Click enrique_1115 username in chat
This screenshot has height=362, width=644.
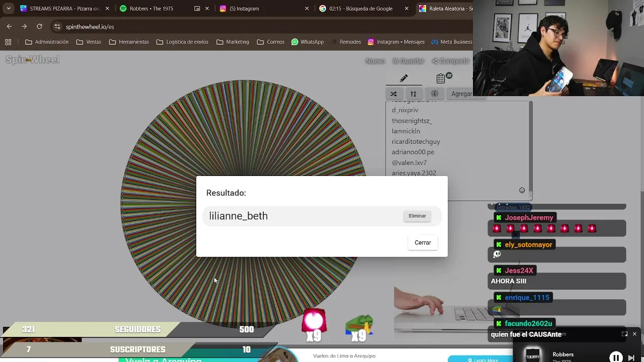point(527,298)
